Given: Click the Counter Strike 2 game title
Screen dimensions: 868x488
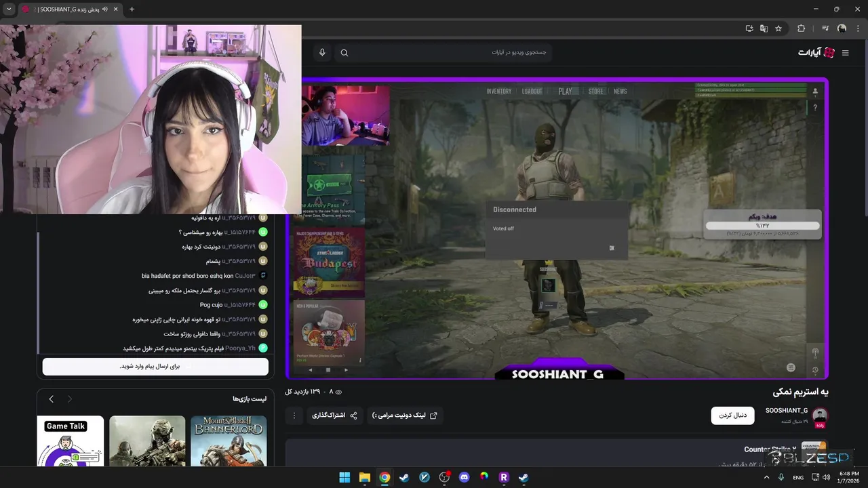Looking at the screenshot, I should [770, 449].
